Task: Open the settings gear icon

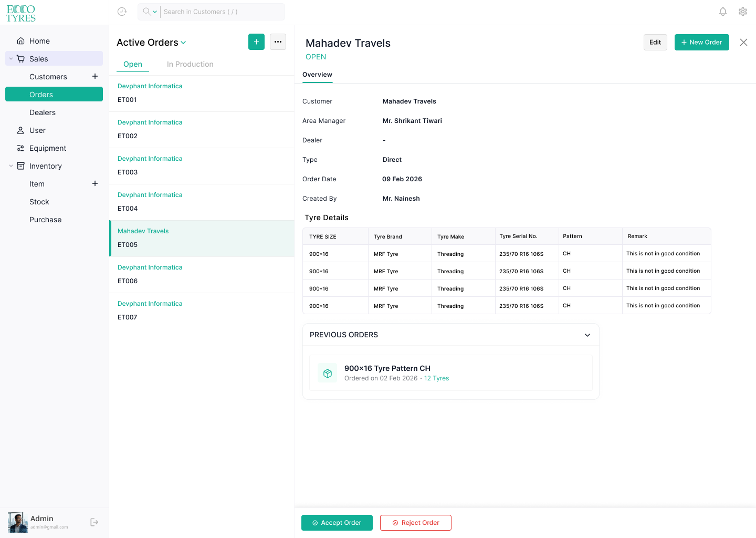Action: click(x=743, y=12)
